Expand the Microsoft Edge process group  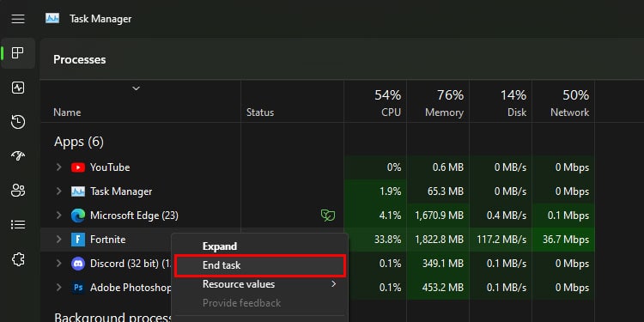pyautogui.click(x=58, y=216)
